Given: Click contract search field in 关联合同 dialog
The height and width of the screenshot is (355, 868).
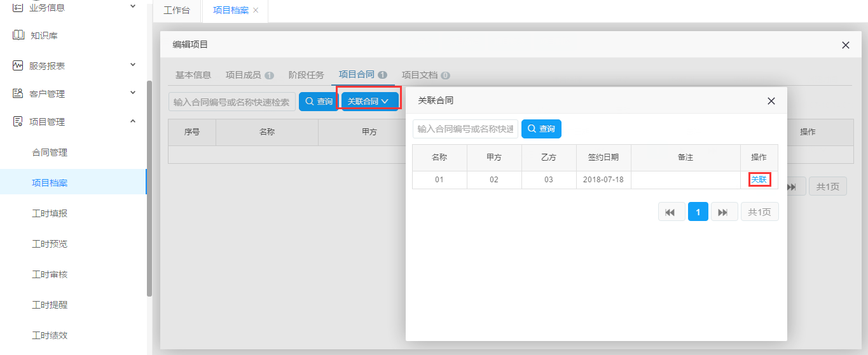Looking at the screenshot, I should coord(465,129).
